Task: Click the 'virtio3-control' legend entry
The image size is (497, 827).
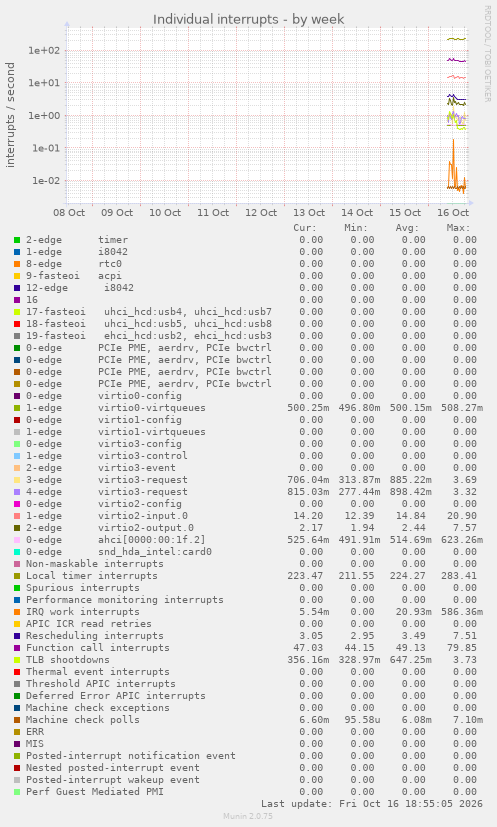Action: 142,456
